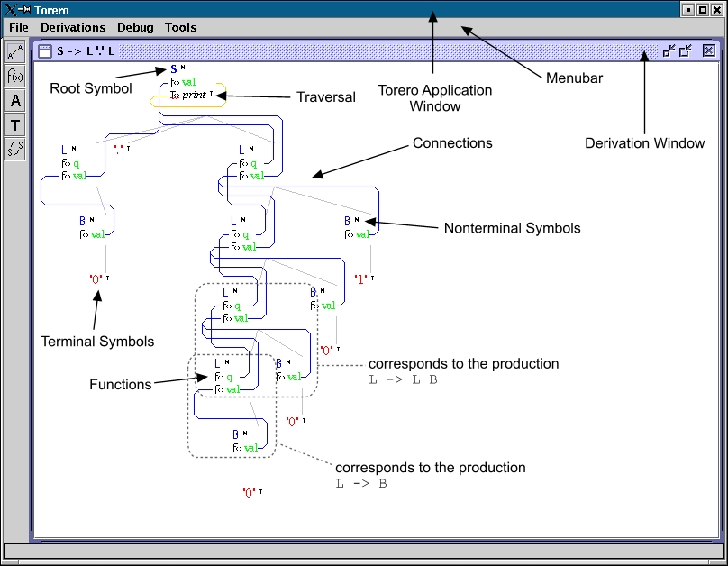Click the Torero window title bar text
The height and width of the screenshot is (566, 728).
[51, 10]
